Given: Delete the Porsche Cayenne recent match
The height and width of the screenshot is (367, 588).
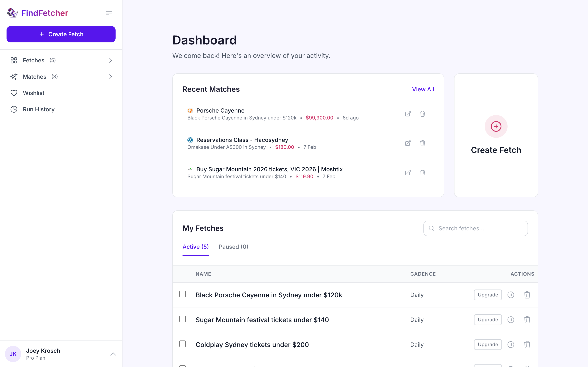Looking at the screenshot, I should click(x=423, y=114).
